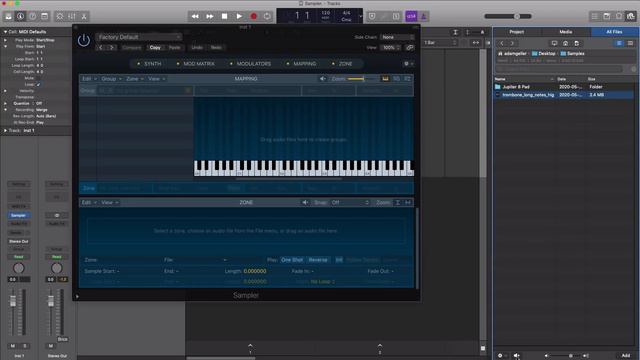Open the Mixer button in the control bar

(x=72, y=16)
